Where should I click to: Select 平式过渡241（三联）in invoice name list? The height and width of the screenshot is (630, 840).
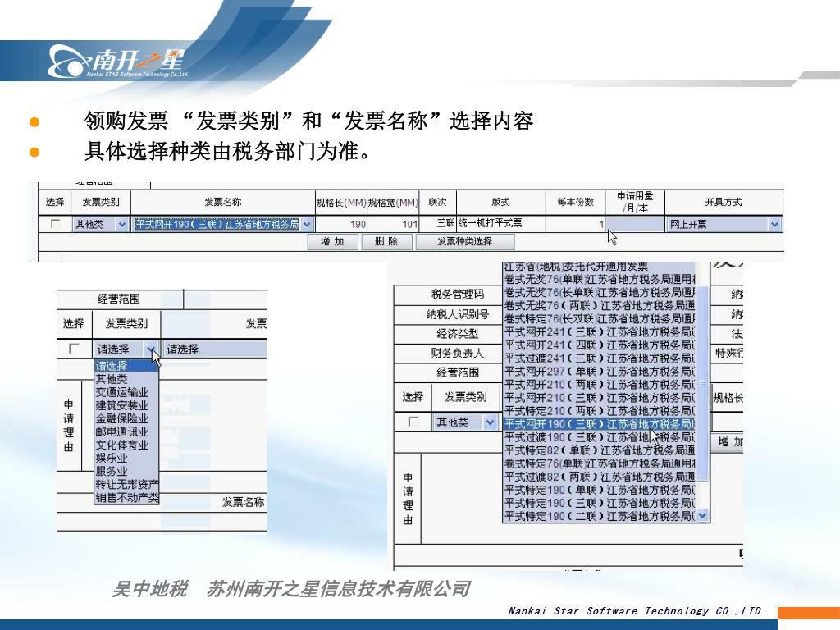[x=599, y=358]
